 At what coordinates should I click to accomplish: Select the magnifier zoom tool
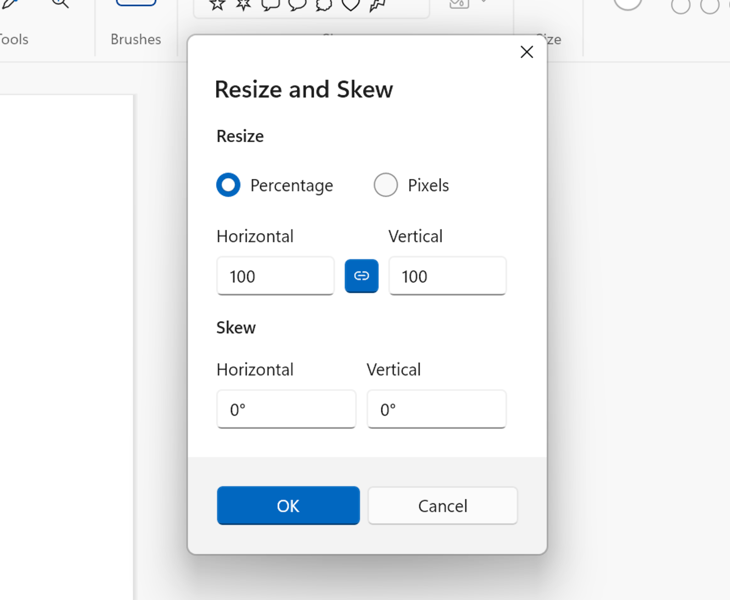point(60,4)
